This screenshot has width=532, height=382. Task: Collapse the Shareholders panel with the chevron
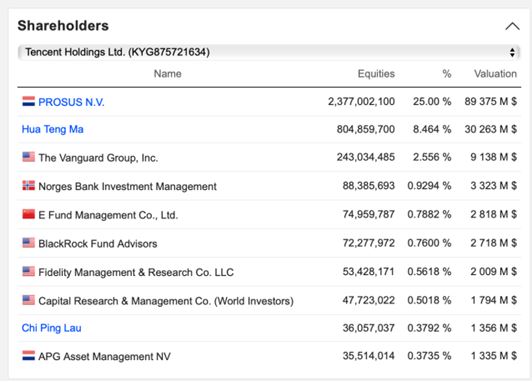pos(512,26)
